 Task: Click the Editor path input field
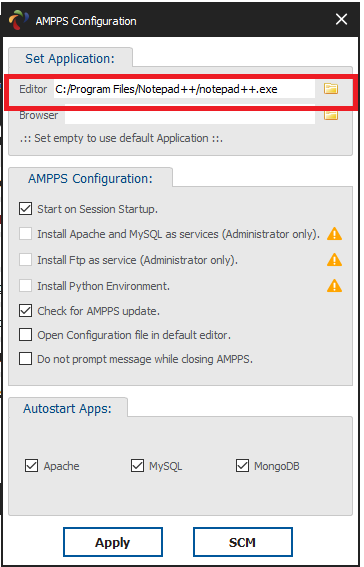(184, 89)
